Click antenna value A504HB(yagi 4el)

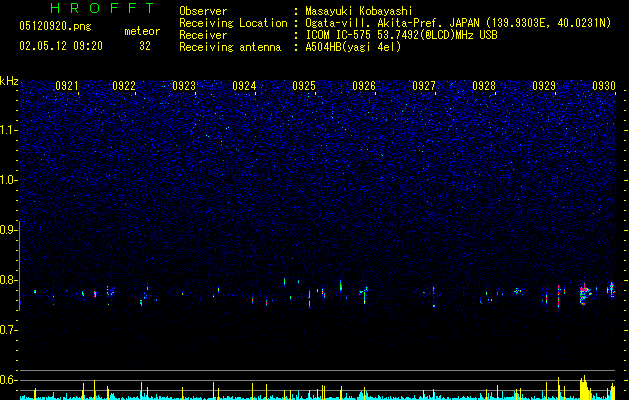coord(353,47)
